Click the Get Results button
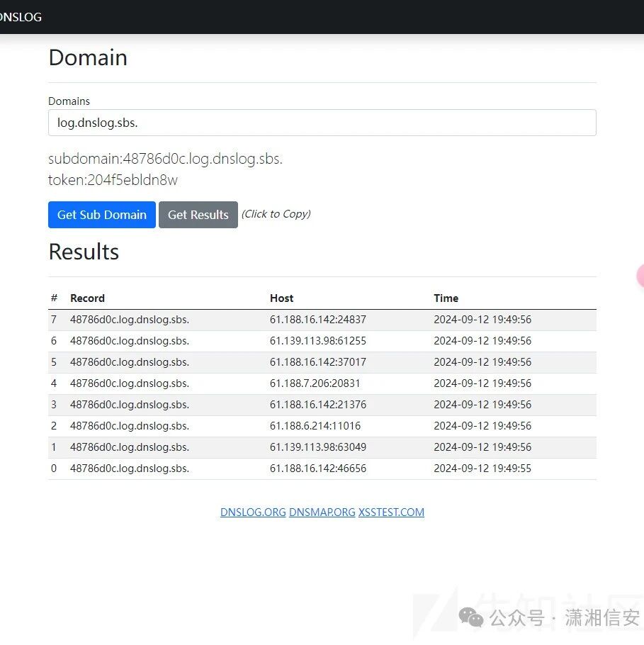Screen dimensions: 644x645 coord(198,215)
